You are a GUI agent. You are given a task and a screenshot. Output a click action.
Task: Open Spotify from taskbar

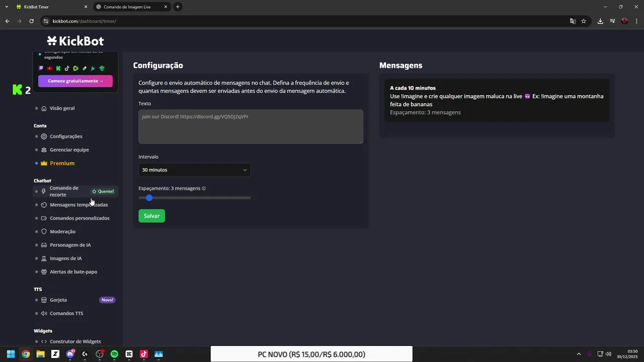[x=114, y=354]
